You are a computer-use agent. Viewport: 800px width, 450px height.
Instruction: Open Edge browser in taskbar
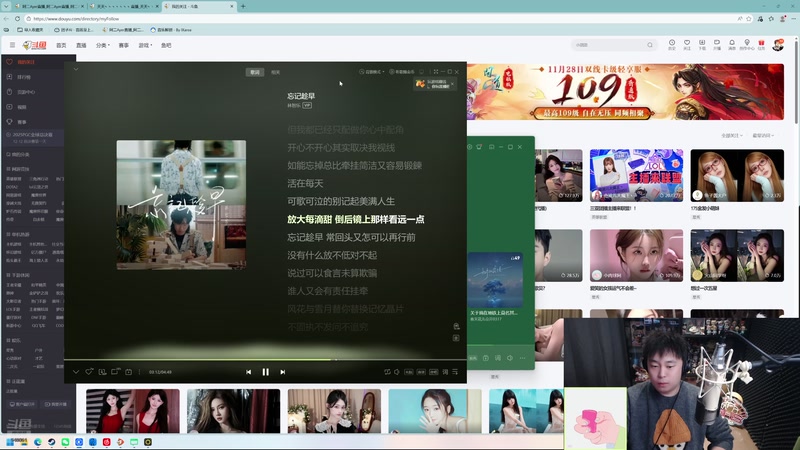[x=38, y=442]
